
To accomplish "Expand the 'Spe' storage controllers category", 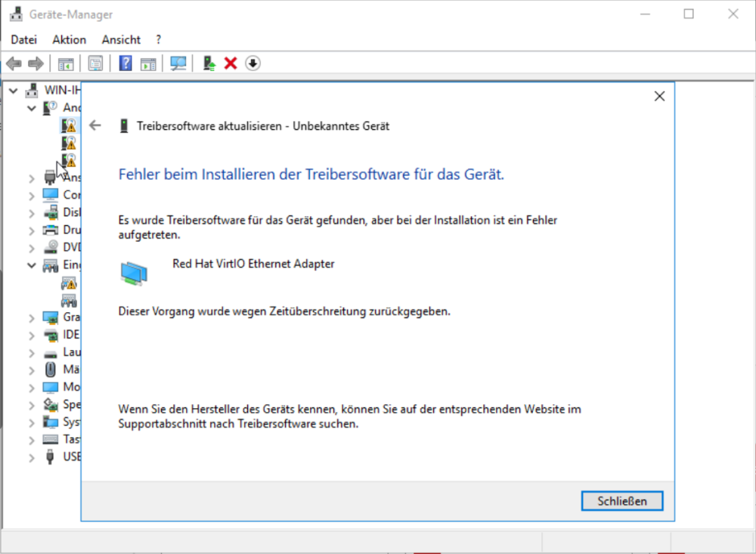I will pos(31,405).
